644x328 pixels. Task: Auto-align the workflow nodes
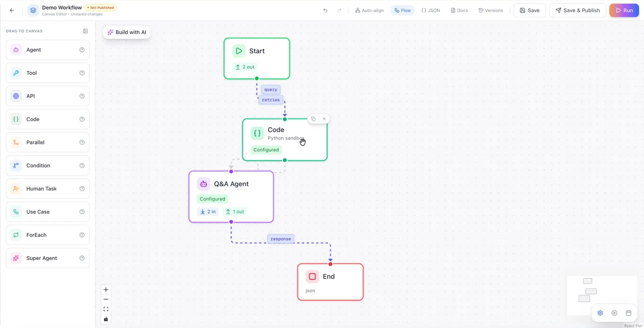pyautogui.click(x=369, y=10)
